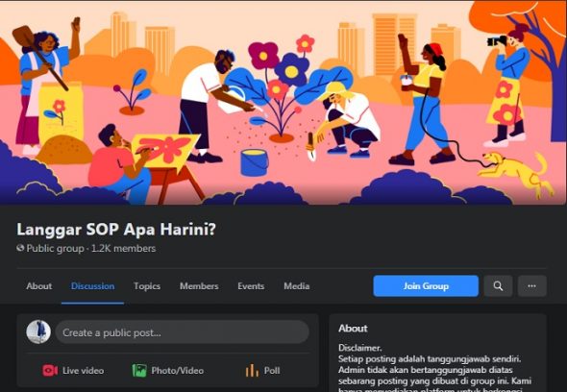Click the 1.2K members link
Screen dimensions: 567x392
(124, 249)
